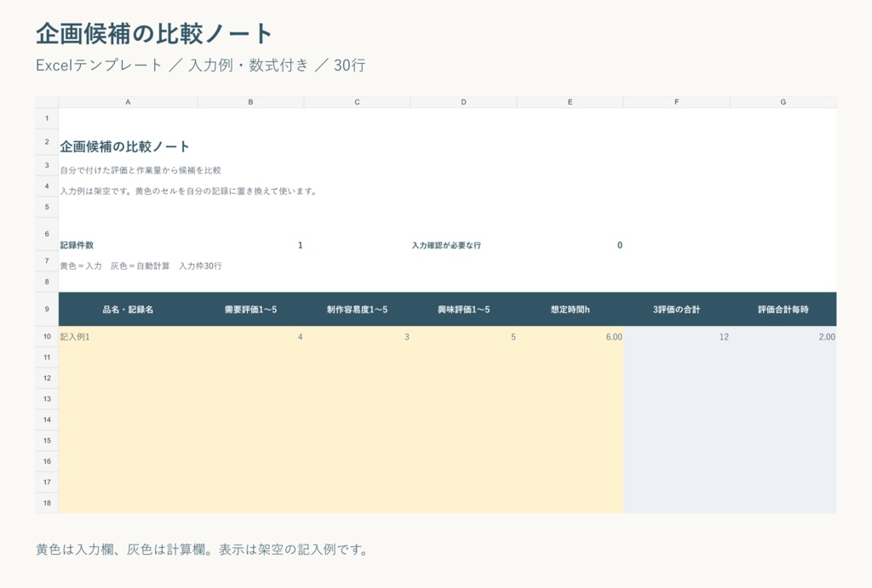Click the select-all corner of the sheet
Image resolution: width=872 pixels, height=588 pixels.
coord(47,102)
